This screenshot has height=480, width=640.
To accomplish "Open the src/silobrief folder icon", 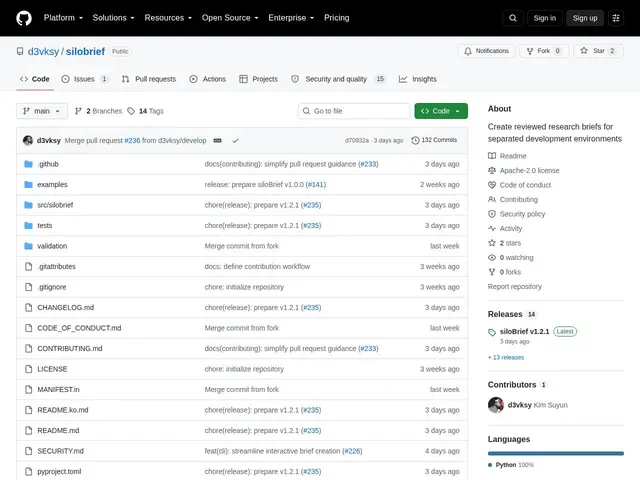I will 28,205.
